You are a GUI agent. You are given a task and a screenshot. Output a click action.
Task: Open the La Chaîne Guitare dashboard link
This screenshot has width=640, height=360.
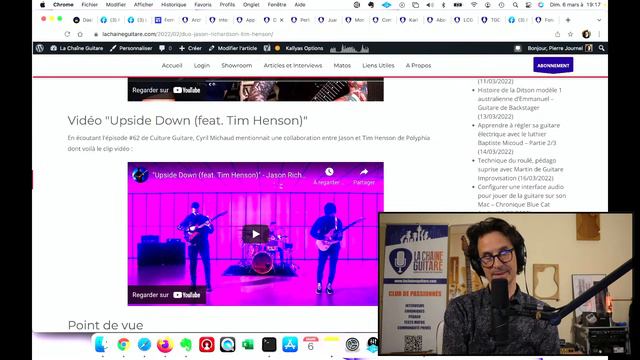tap(77, 48)
